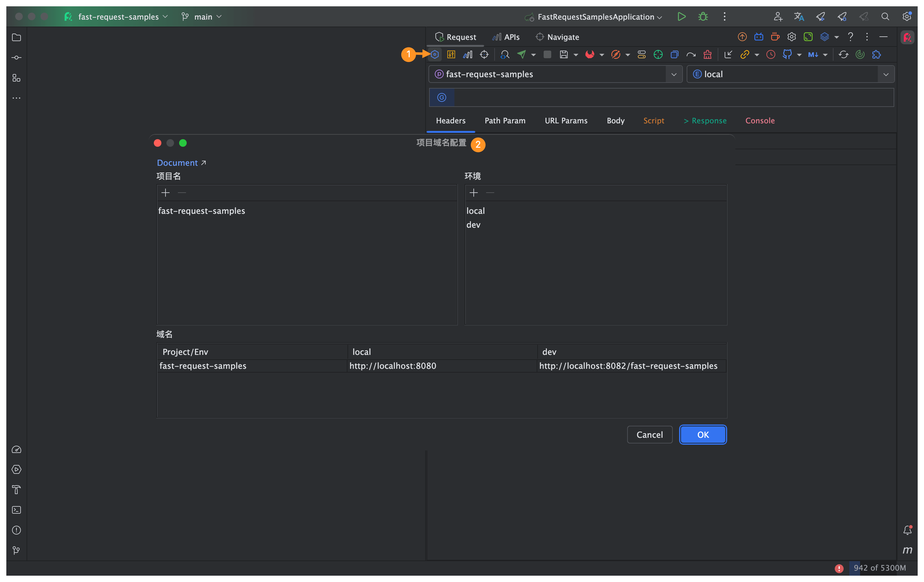The height and width of the screenshot is (582, 924).
Task: Click the debug bug icon
Action: tap(703, 16)
